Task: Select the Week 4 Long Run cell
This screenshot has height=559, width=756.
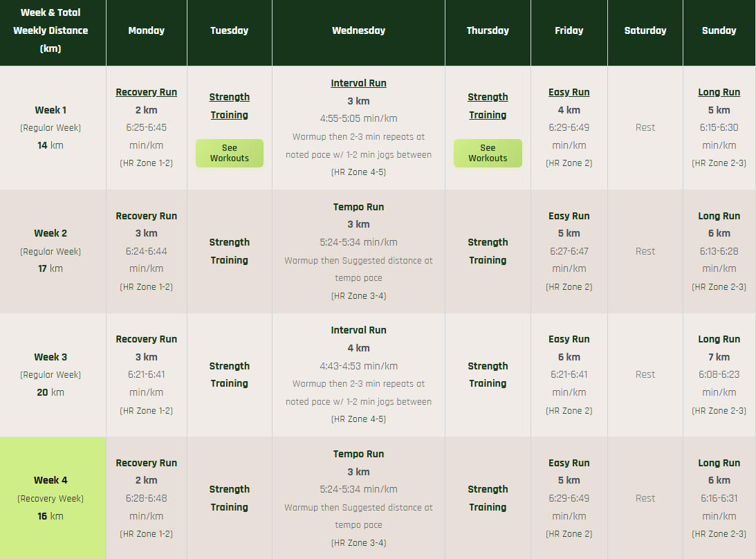Action: click(x=719, y=498)
